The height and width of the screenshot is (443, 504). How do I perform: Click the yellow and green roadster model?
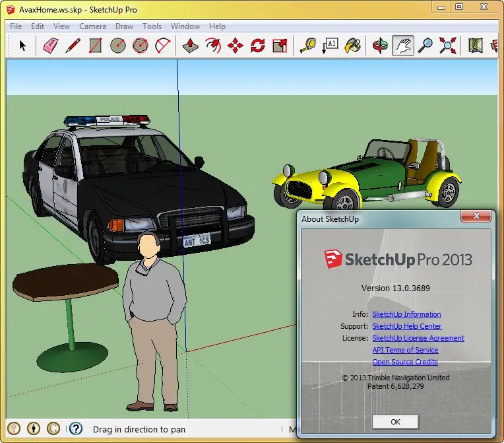point(366,176)
